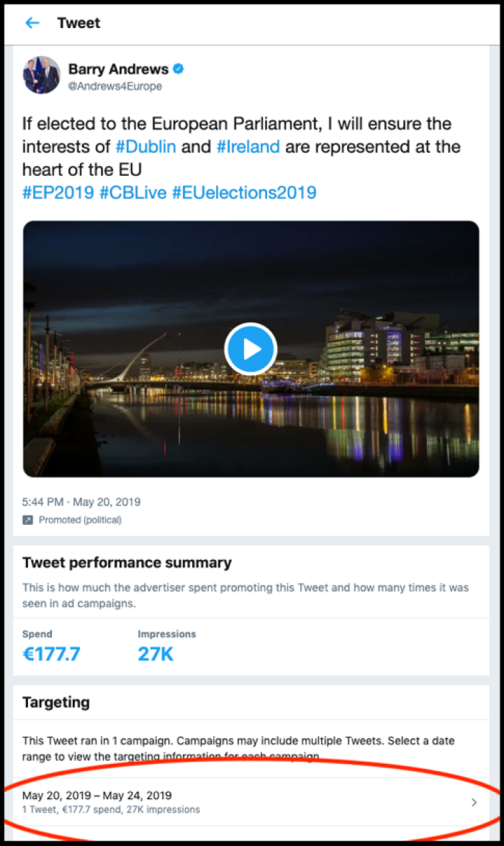Expand campaign details with right chevron
The height and width of the screenshot is (846, 504).
[474, 802]
